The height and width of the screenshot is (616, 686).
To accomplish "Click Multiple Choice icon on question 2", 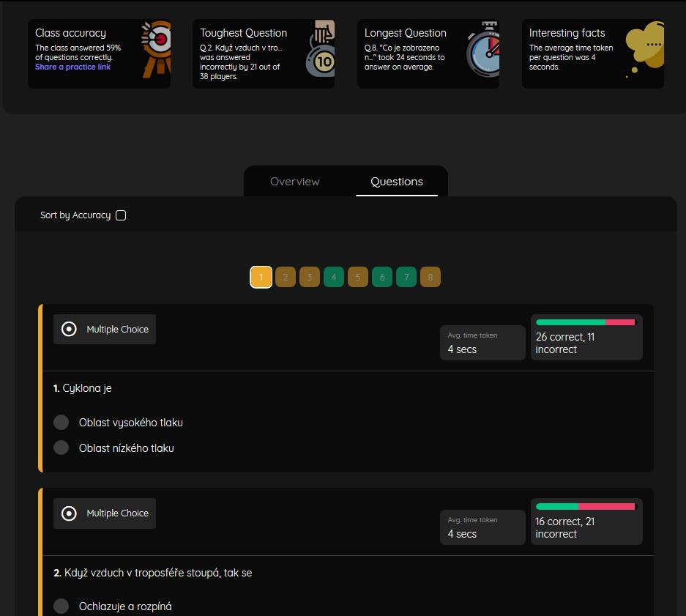I will (x=69, y=513).
